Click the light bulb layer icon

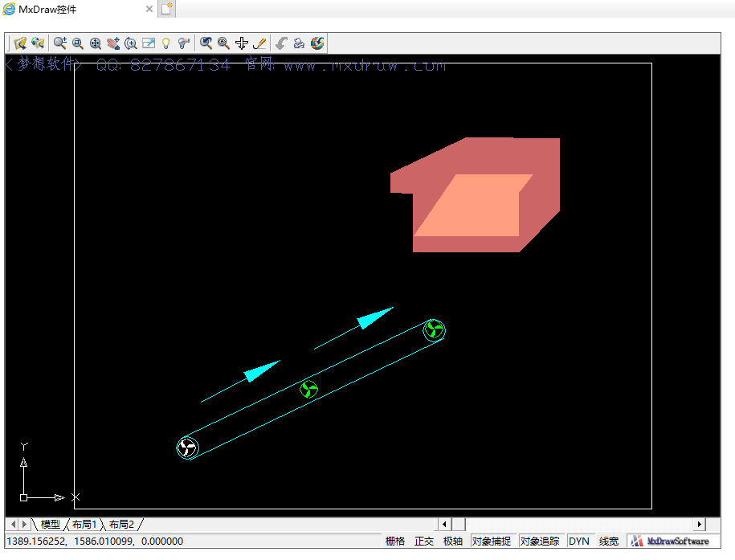click(x=166, y=43)
